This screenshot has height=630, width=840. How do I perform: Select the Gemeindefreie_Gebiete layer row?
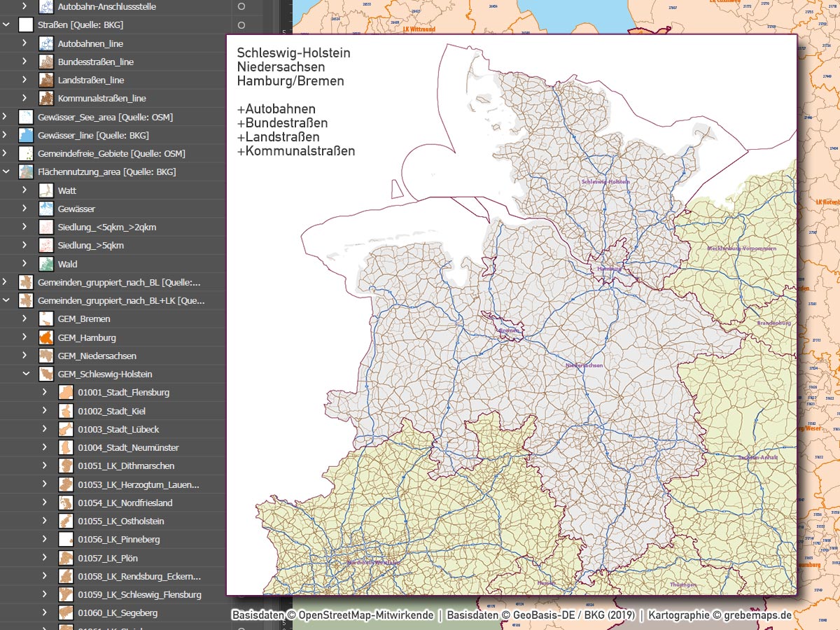pyautogui.click(x=111, y=153)
